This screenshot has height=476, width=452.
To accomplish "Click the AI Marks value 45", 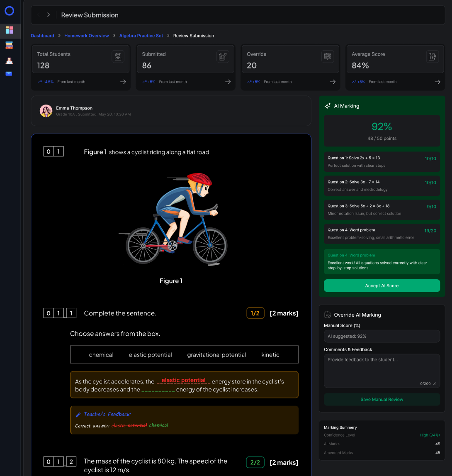I will [x=437, y=444].
